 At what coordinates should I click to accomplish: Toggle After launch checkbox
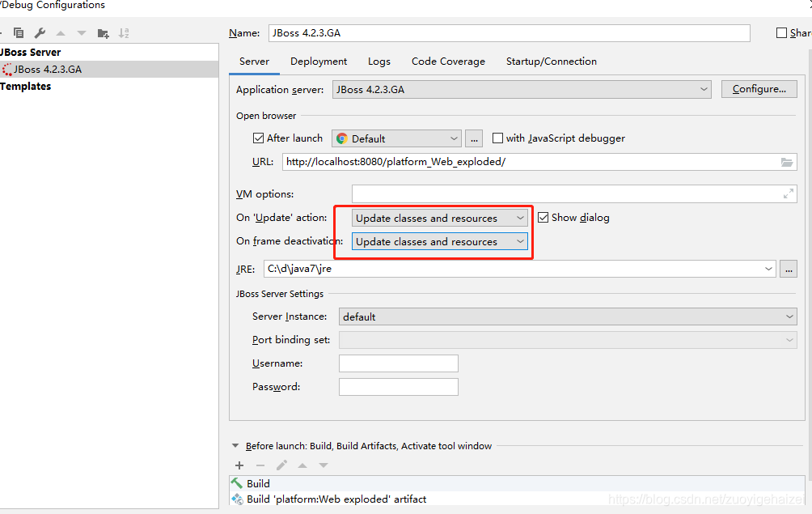258,138
